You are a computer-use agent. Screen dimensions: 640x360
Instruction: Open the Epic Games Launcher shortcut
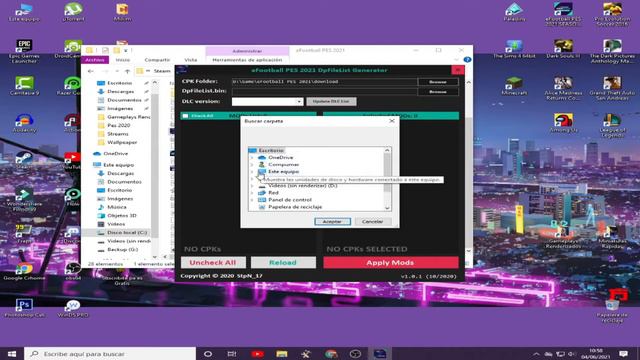(24, 51)
